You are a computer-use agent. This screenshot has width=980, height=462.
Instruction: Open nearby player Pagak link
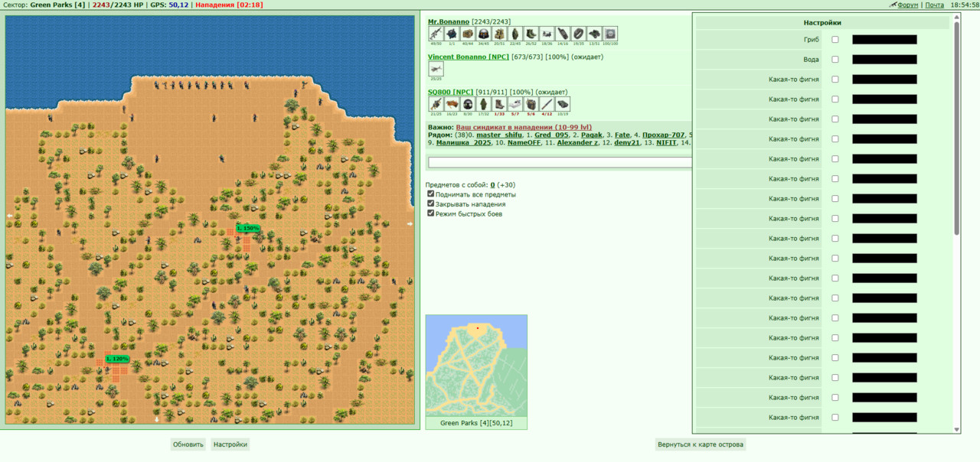point(592,135)
